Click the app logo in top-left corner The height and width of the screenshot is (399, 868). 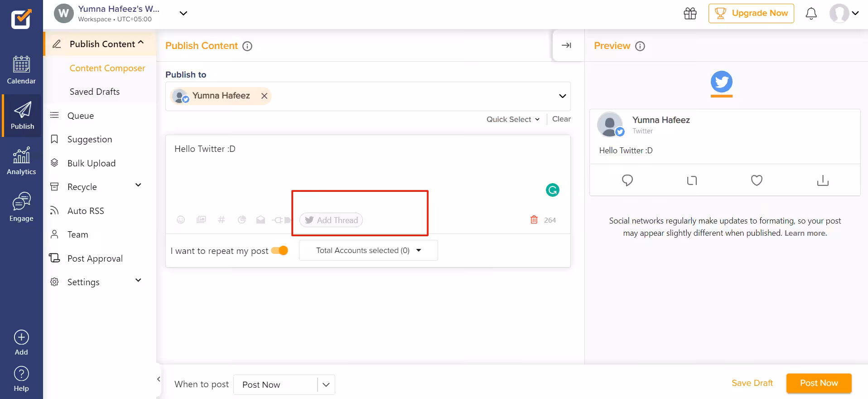point(21,19)
